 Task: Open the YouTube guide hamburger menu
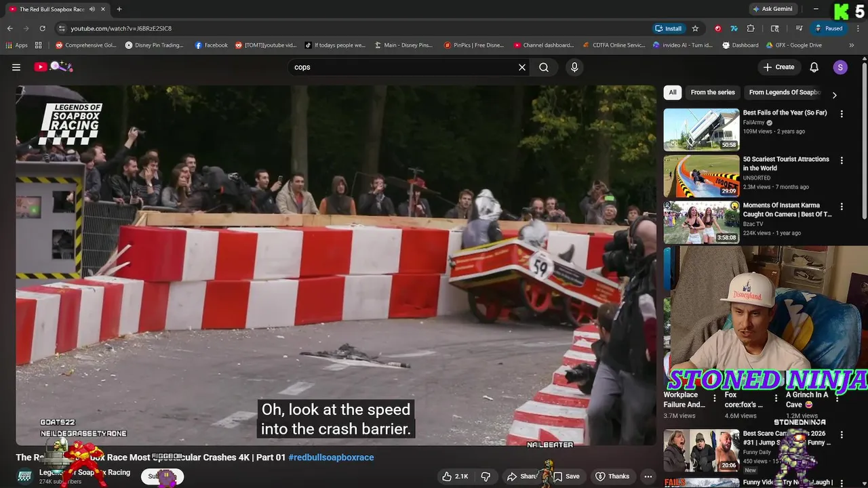[x=16, y=67]
